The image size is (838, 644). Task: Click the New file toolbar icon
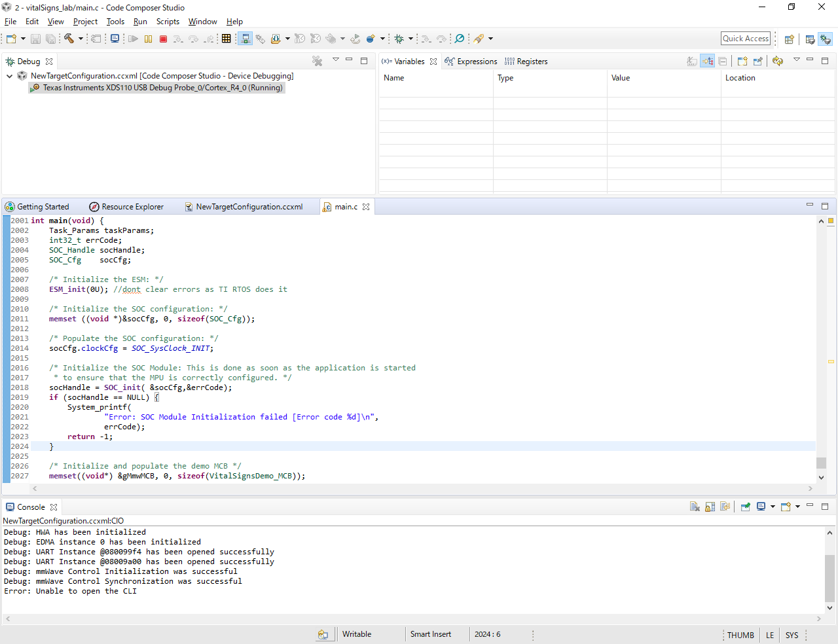tap(11, 39)
